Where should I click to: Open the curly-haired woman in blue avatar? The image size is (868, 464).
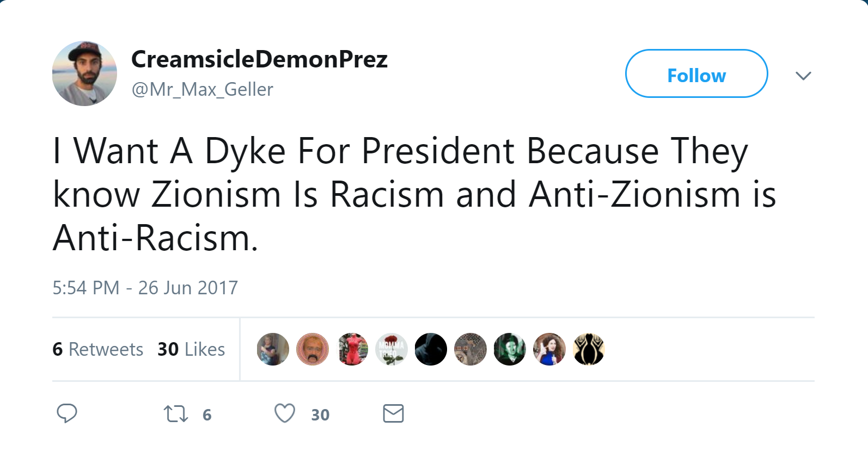pos(549,349)
